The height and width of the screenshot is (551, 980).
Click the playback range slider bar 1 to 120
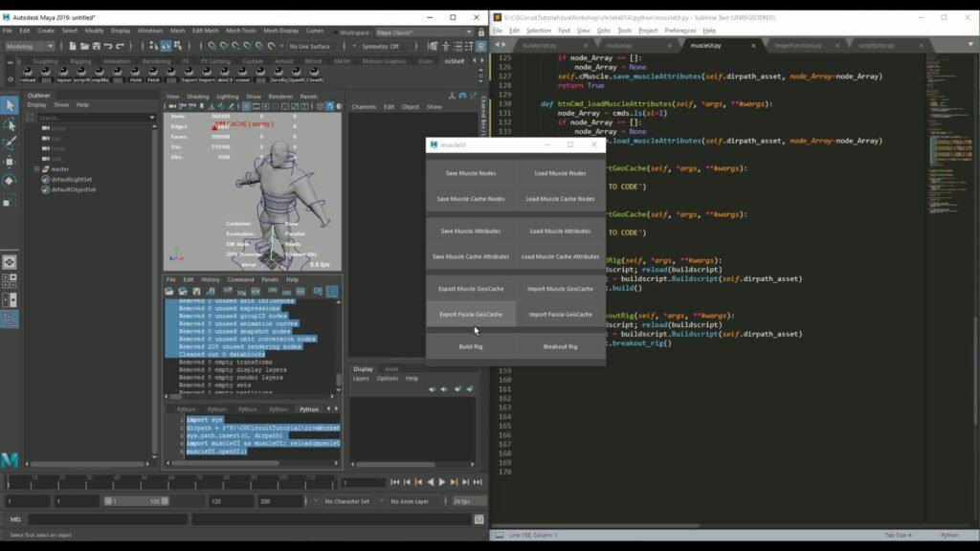pyautogui.click(x=136, y=501)
